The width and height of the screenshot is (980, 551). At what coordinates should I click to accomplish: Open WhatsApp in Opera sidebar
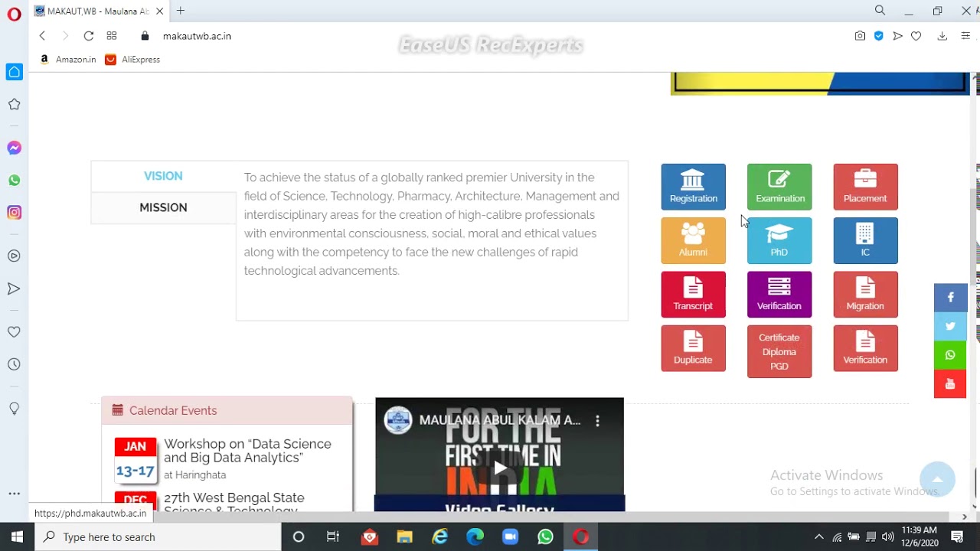(x=14, y=181)
